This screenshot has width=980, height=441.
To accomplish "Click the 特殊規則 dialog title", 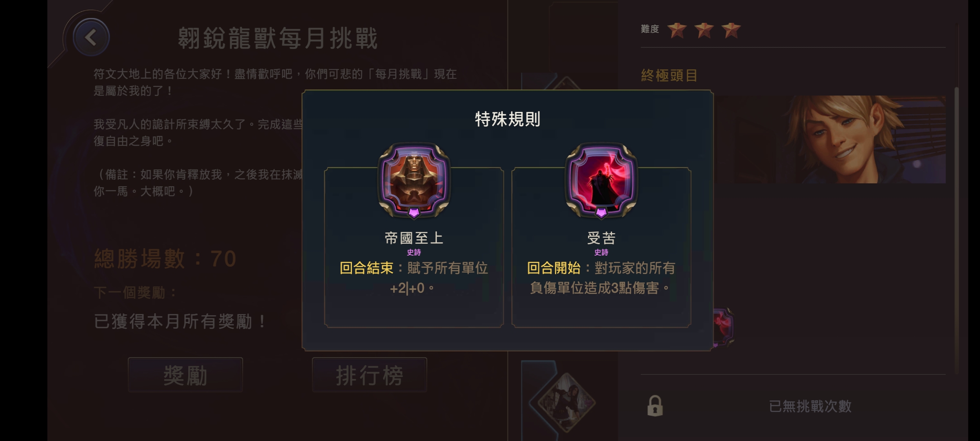I will [508, 119].
